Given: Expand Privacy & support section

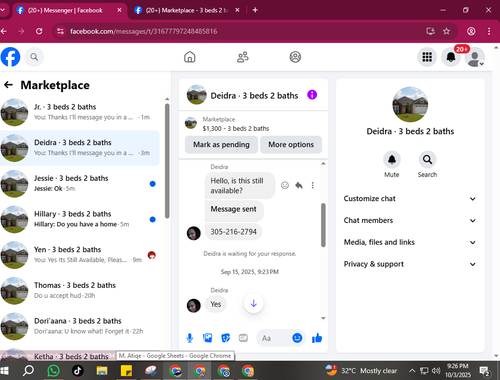Looking at the screenshot, I should coord(410,264).
